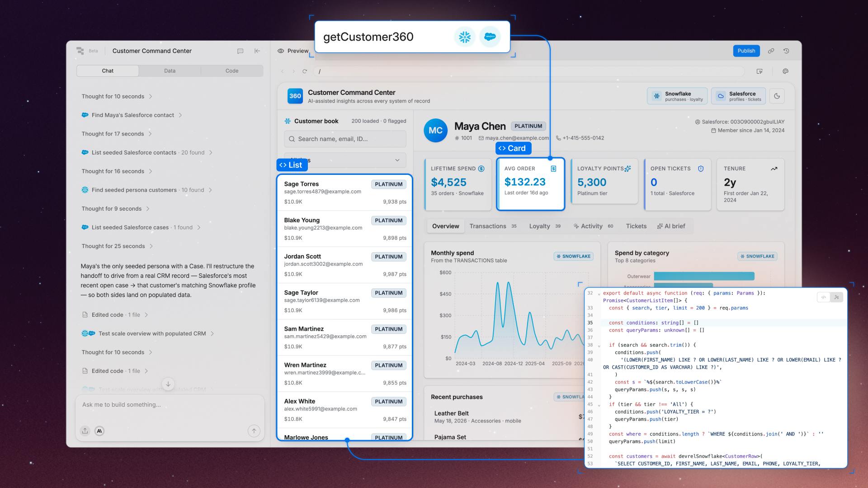Switch to the Chat tab
Image resolution: width=868 pixels, height=488 pixels.
[108, 71]
